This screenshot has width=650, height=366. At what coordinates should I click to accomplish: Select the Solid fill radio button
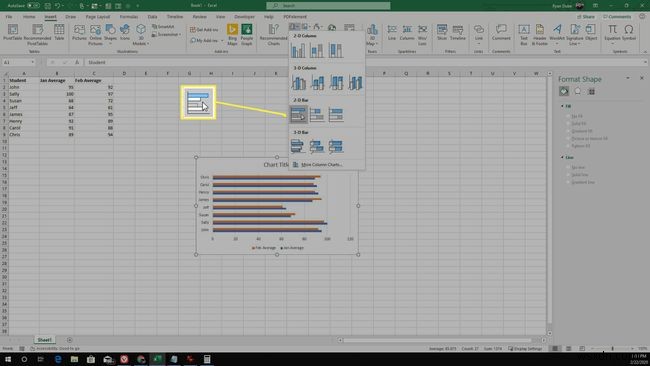(x=568, y=124)
